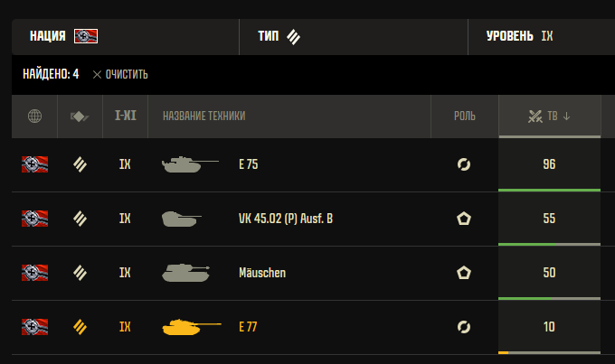Image resolution: width=615 pixels, height=364 pixels.
Task: Click the E 75 role circular icon
Action: [465, 164]
